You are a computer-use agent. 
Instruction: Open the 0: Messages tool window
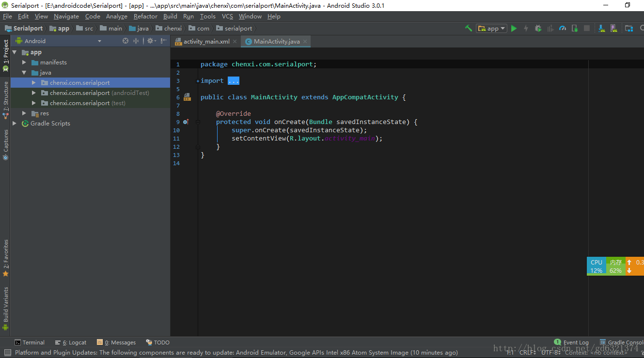click(x=116, y=342)
